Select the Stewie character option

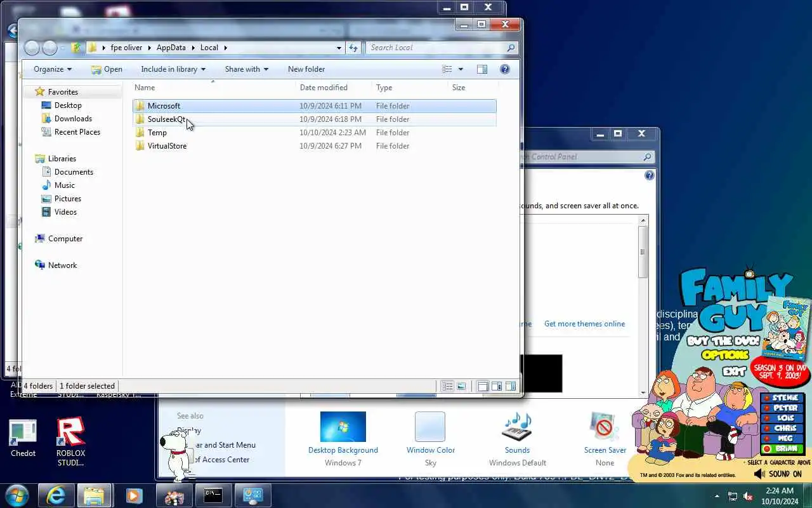(x=782, y=398)
